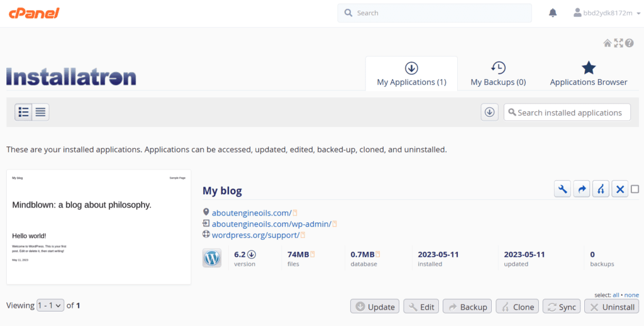Click the note icon beside wordpress.org/support/
Viewport: 644px width, 326px height.
coord(303,235)
